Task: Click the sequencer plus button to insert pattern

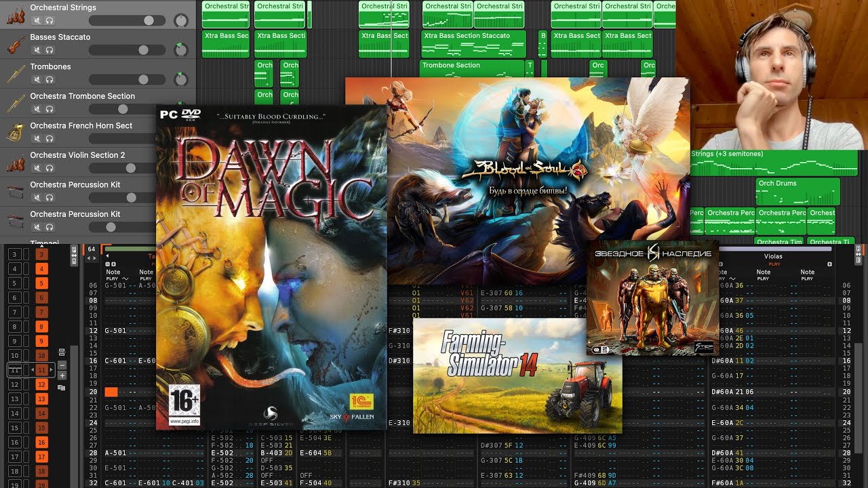Action: coord(62,375)
